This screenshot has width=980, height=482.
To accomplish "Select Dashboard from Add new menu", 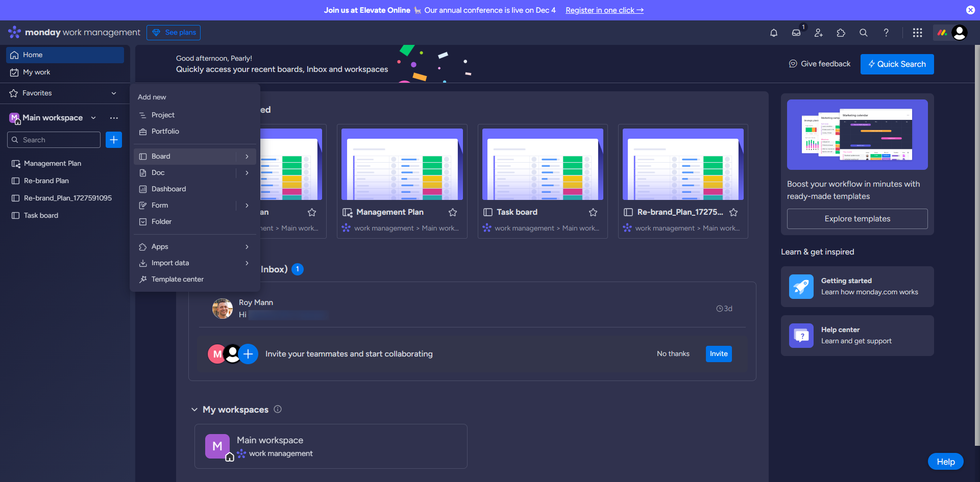I will tap(168, 189).
